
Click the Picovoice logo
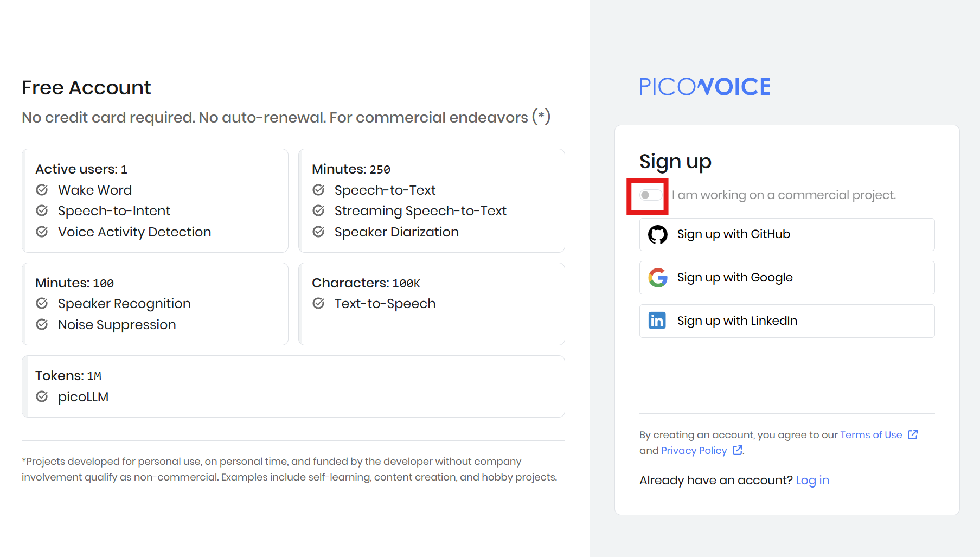(704, 87)
